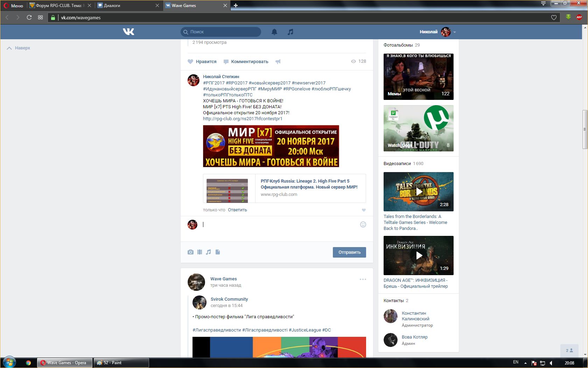588x368 pixels.
Task: Open Opera Speed Dial grid icon
Action: click(x=40, y=17)
